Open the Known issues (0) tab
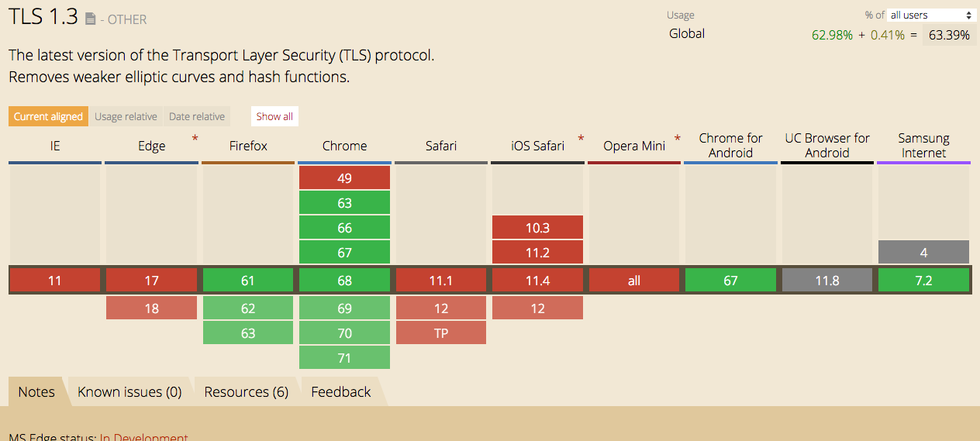This screenshot has height=441, width=980. [x=129, y=391]
